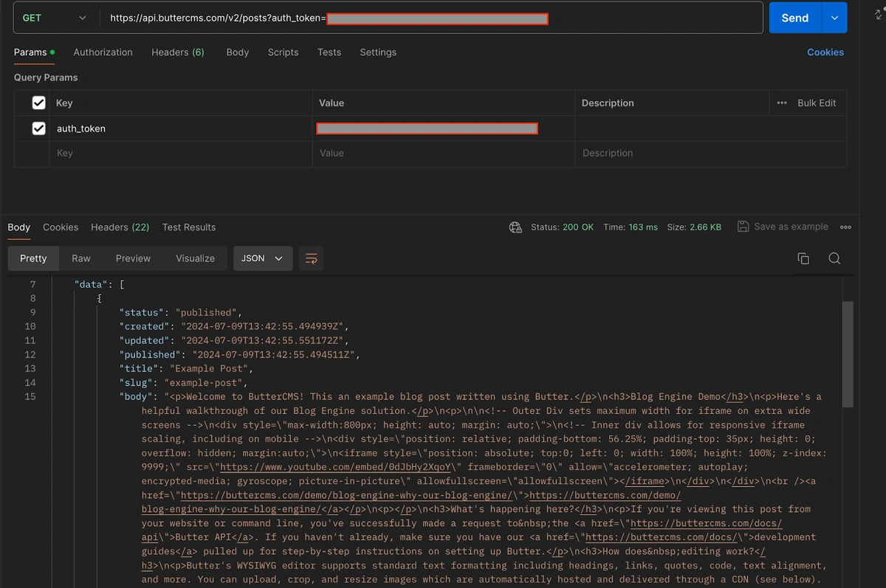Open the buttercms.com/docs/ link before development guides

[x=660, y=537]
